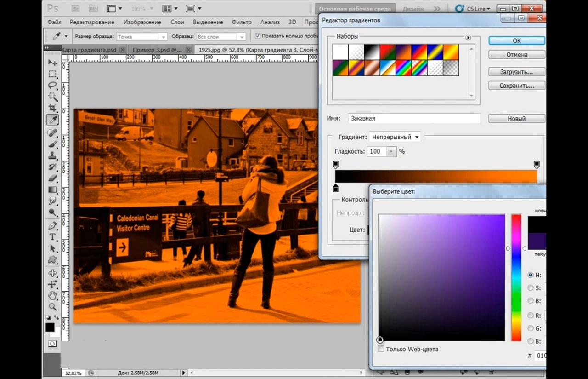Click the 'Гладкость' percentage field
The width and height of the screenshot is (588, 379).
click(377, 151)
